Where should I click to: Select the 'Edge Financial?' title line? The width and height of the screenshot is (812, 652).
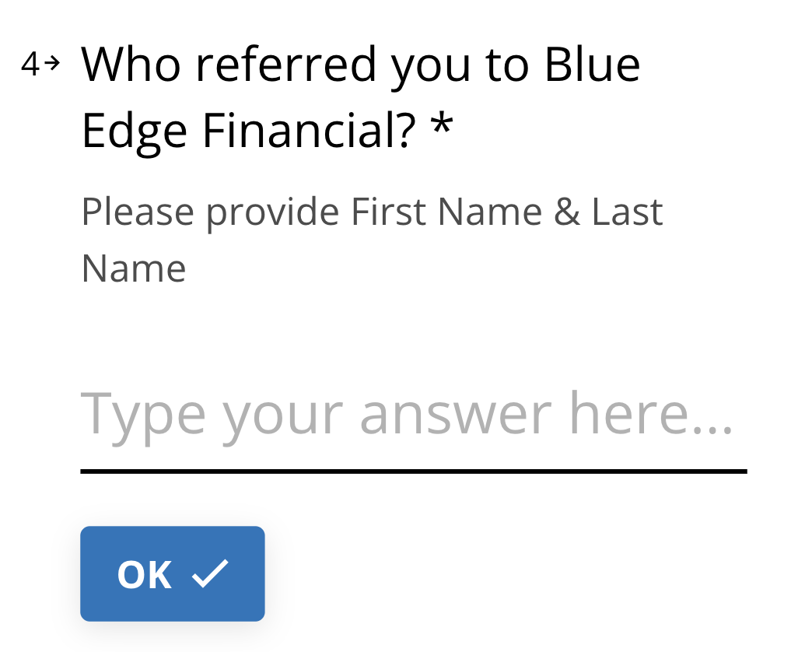tap(249, 131)
